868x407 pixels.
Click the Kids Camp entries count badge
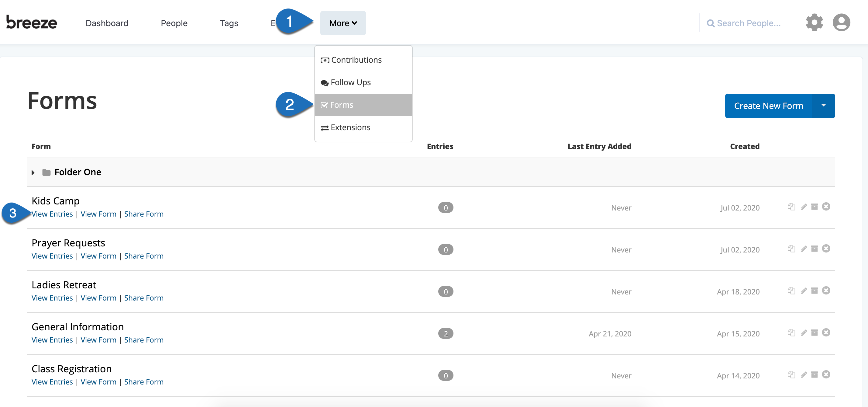(x=446, y=208)
